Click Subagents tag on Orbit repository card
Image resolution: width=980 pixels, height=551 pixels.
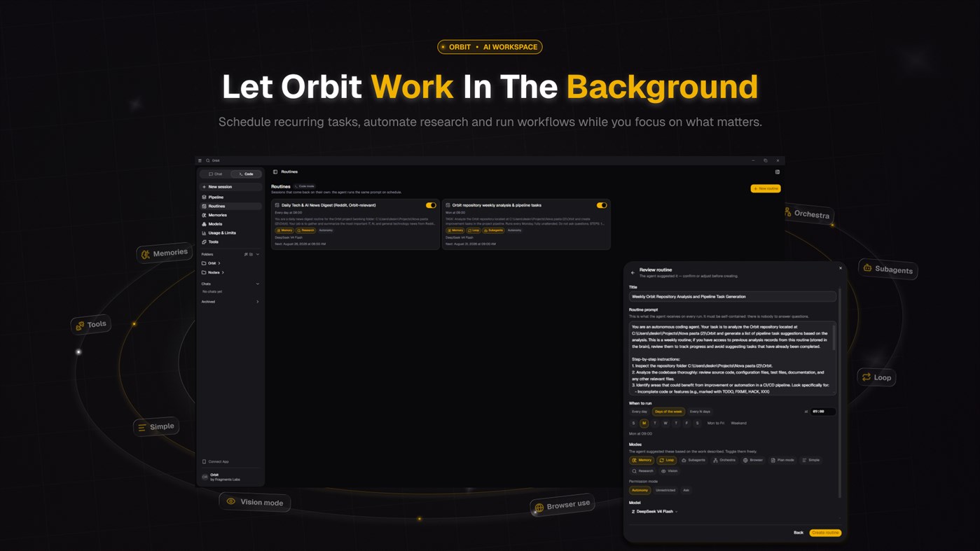pos(494,230)
